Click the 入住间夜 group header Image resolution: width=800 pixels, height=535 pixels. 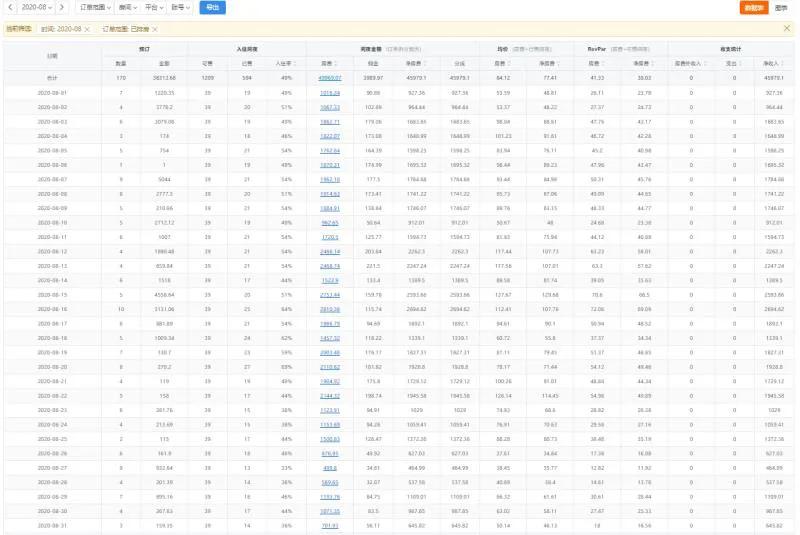point(247,49)
